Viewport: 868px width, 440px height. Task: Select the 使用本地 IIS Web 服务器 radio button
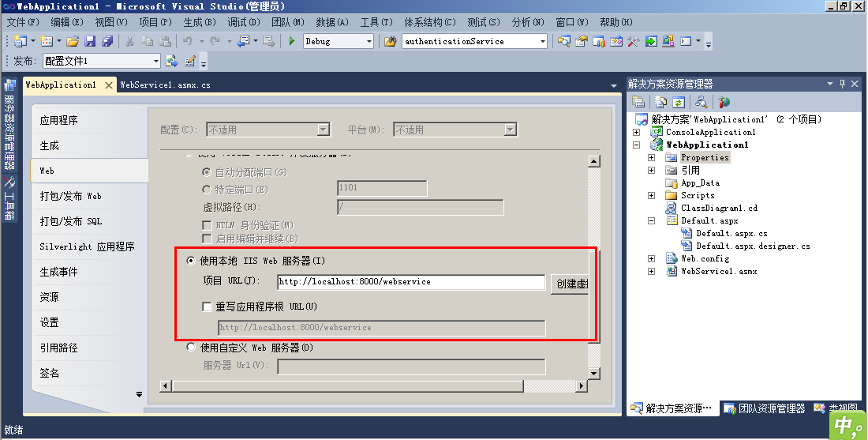click(191, 261)
